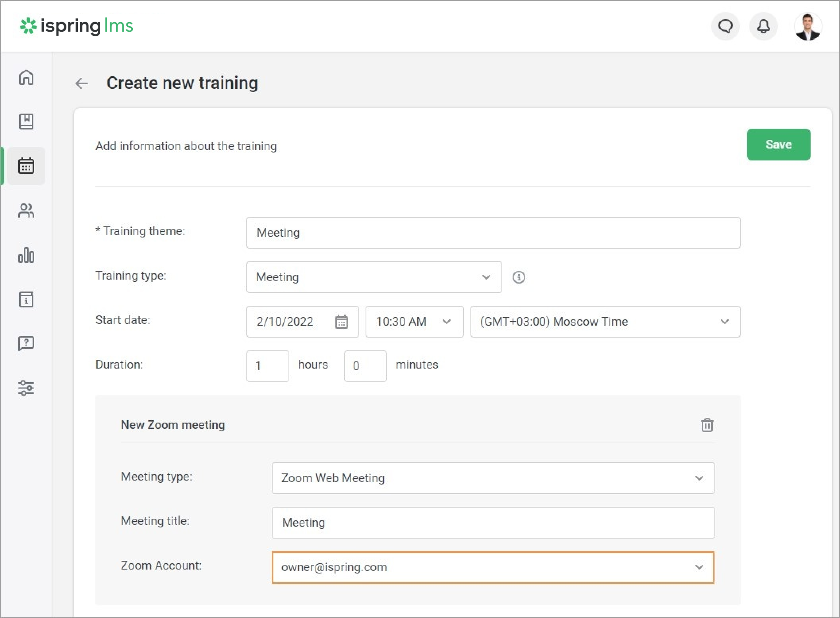The image size is (840, 618).
Task: Open the date picker calendar icon
Action: tap(341, 322)
